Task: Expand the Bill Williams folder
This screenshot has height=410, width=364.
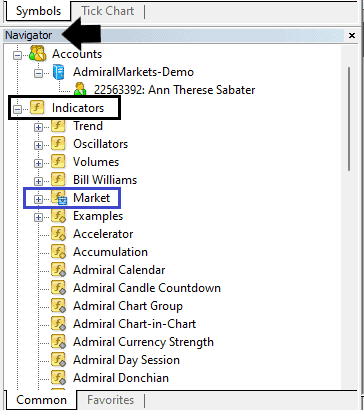Action: pos(39,181)
